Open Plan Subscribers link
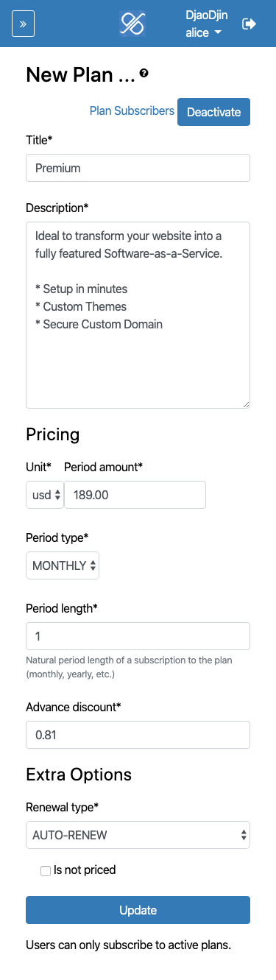 point(132,110)
